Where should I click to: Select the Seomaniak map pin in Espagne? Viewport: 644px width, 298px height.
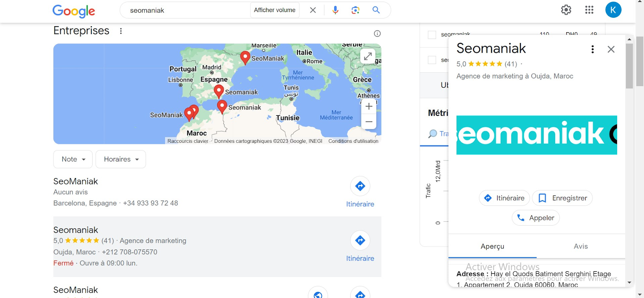click(219, 91)
